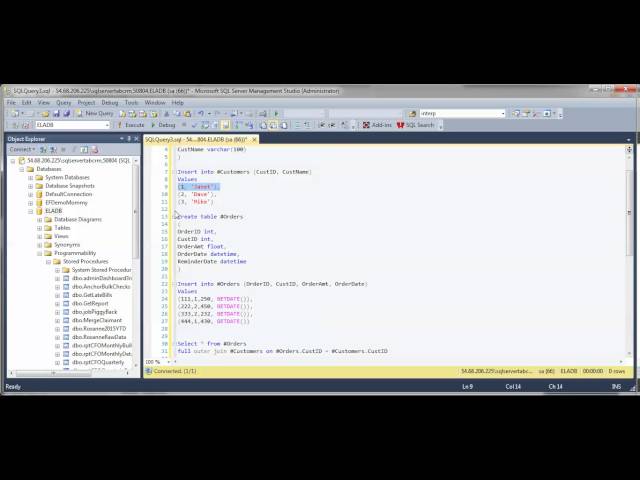Click the Save All icon
The width and height of the screenshot is (640, 480).
(67, 113)
